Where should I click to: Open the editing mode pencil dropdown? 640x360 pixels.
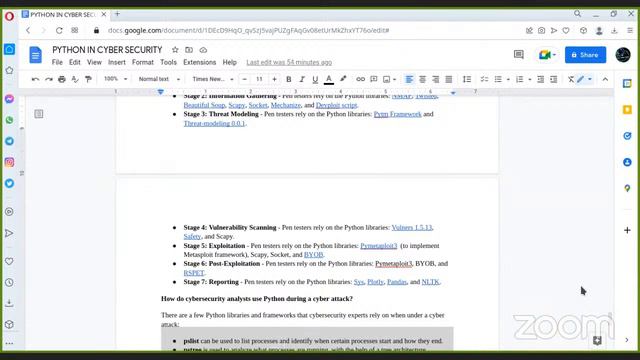[x=584, y=79]
